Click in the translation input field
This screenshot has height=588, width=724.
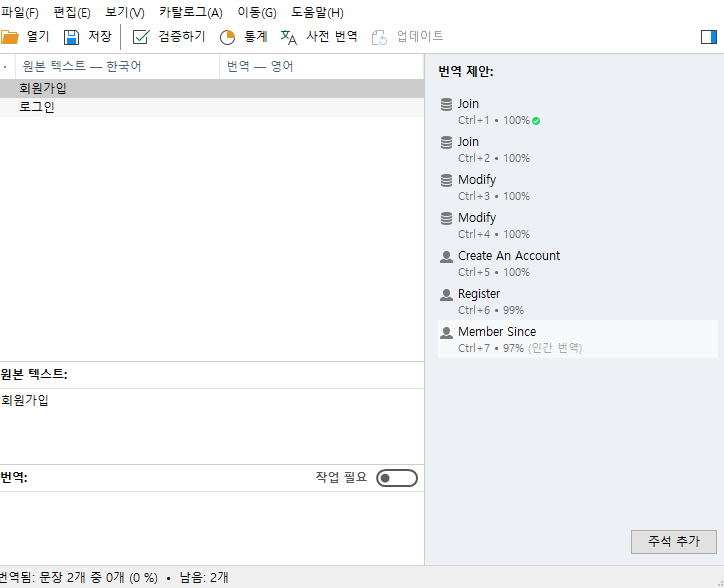tap(210, 525)
